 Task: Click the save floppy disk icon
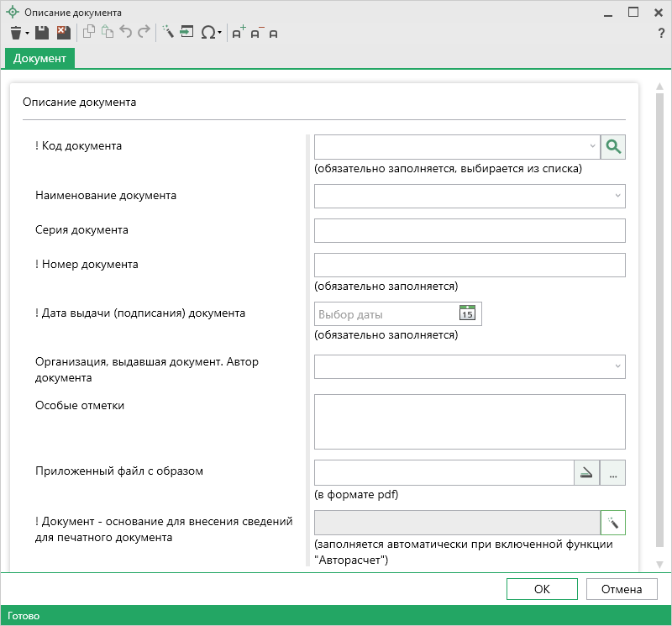(x=42, y=33)
